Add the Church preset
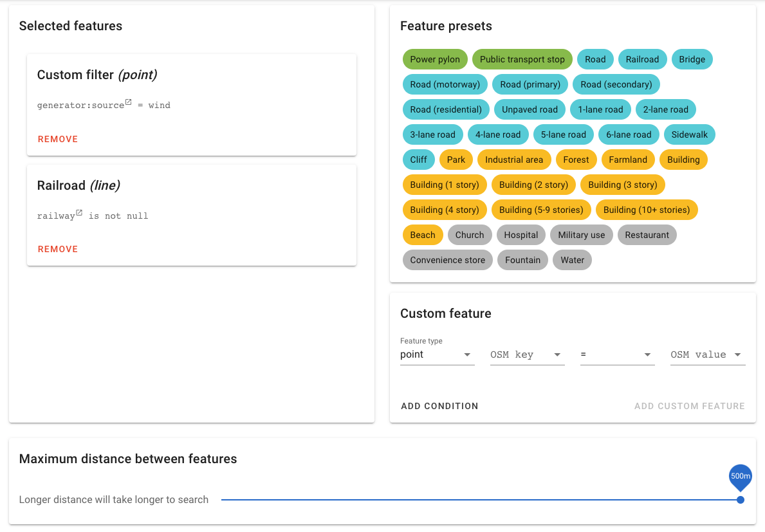765x532 pixels. [469, 235]
